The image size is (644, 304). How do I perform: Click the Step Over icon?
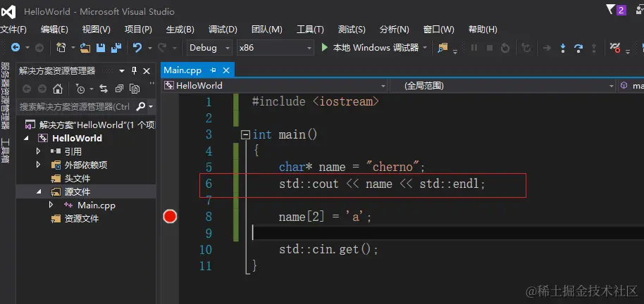tap(578, 48)
